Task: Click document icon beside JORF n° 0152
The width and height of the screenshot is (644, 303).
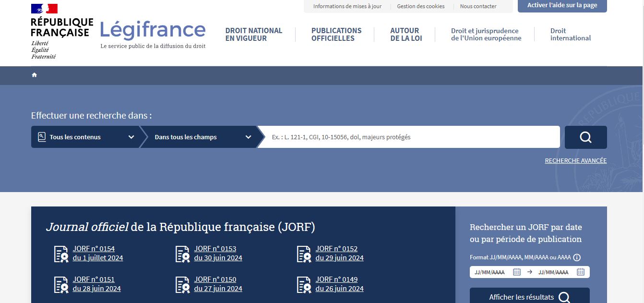Action: [304, 254]
